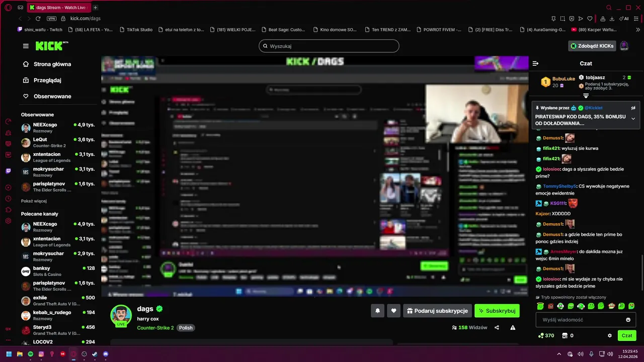Click username ArnesMeyer in chat
644x362 pixels.
point(563,252)
